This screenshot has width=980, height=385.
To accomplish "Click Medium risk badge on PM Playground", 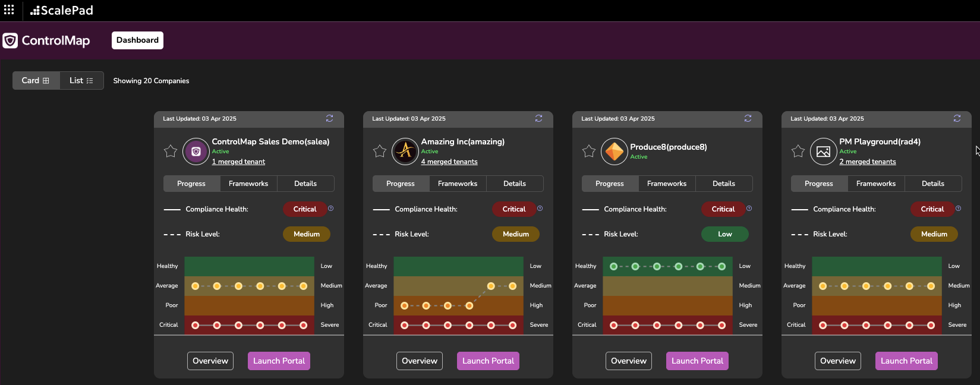I will pos(934,234).
